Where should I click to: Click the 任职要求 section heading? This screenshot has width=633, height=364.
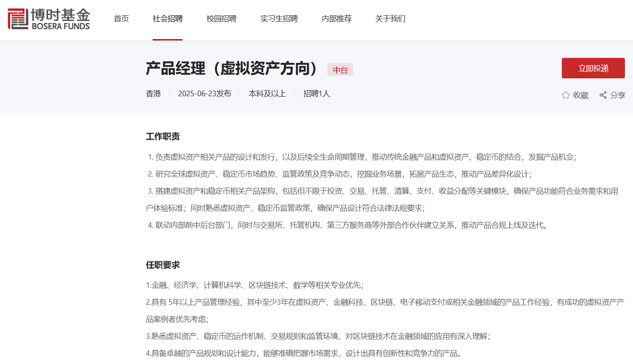(162, 264)
